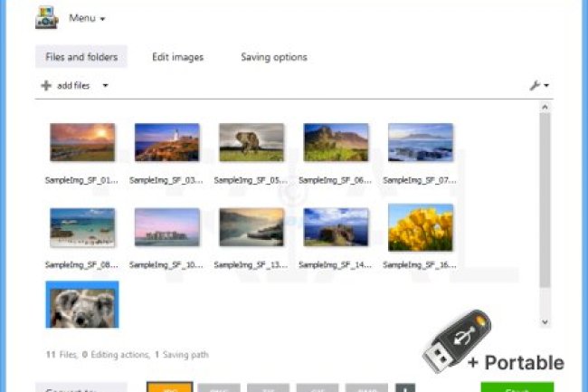Expand the arrow next to the wrench
Image resolution: width=588 pixels, height=392 pixels.
546,86
